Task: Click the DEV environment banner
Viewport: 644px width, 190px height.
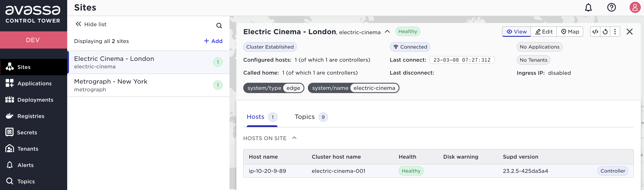Action: click(33, 40)
